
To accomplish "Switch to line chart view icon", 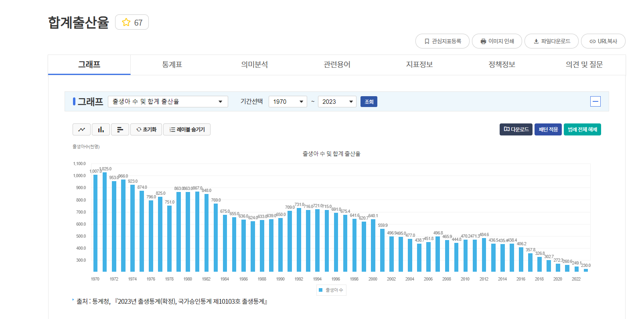I will (81, 129).
